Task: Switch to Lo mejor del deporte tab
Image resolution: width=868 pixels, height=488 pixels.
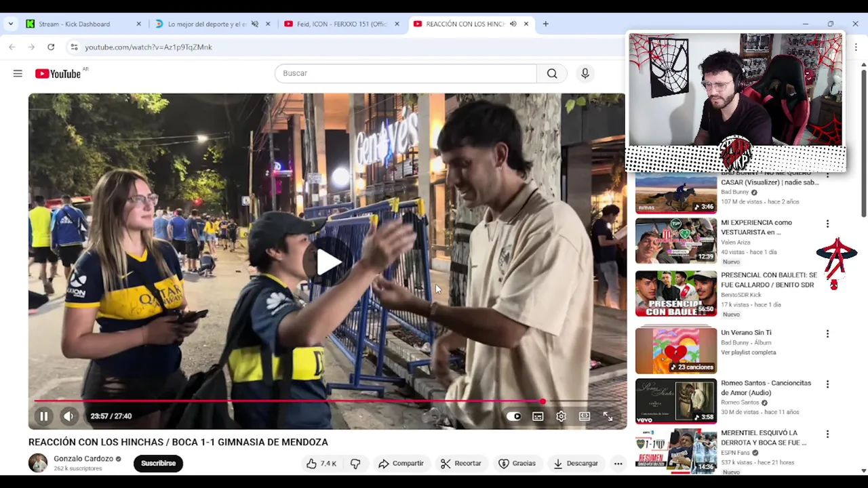Action: pos(206,24)
